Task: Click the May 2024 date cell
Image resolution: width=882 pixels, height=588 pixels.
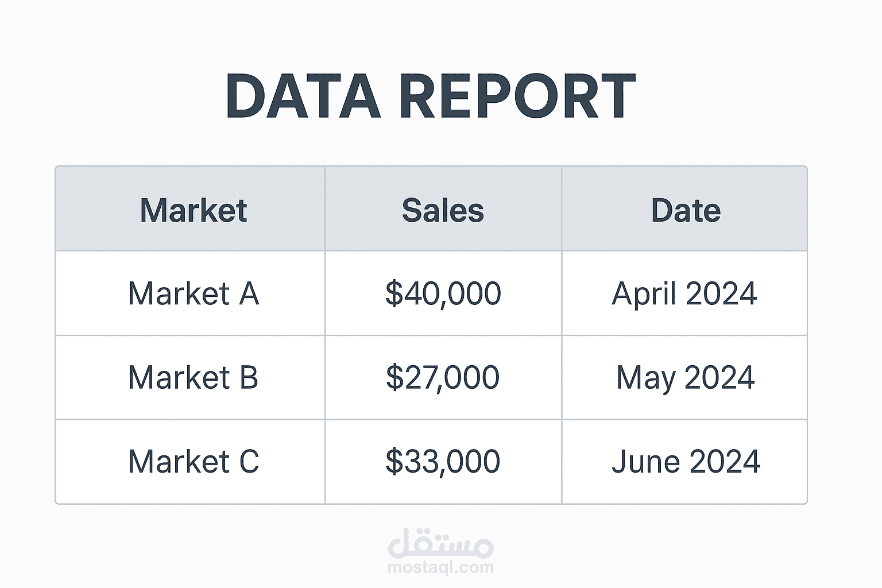Action: [x=685, y=378]
